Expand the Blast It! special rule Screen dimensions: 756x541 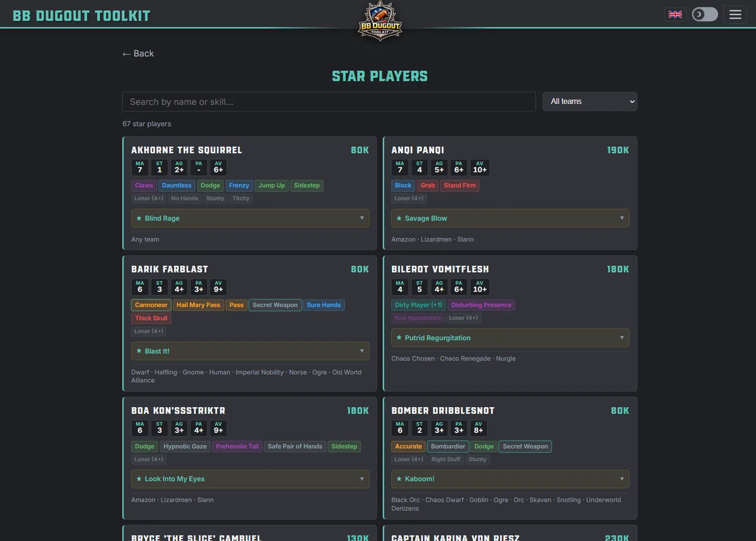click(x=250, y=351)
